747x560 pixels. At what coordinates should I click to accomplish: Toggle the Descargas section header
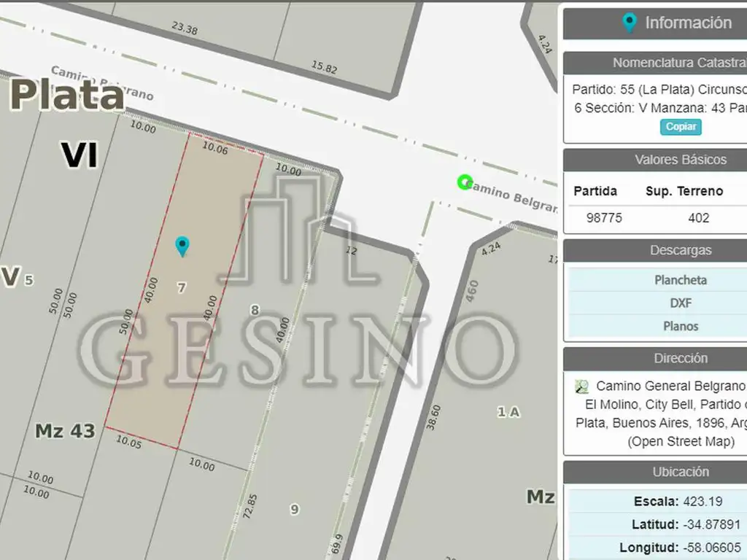[680, 250]
